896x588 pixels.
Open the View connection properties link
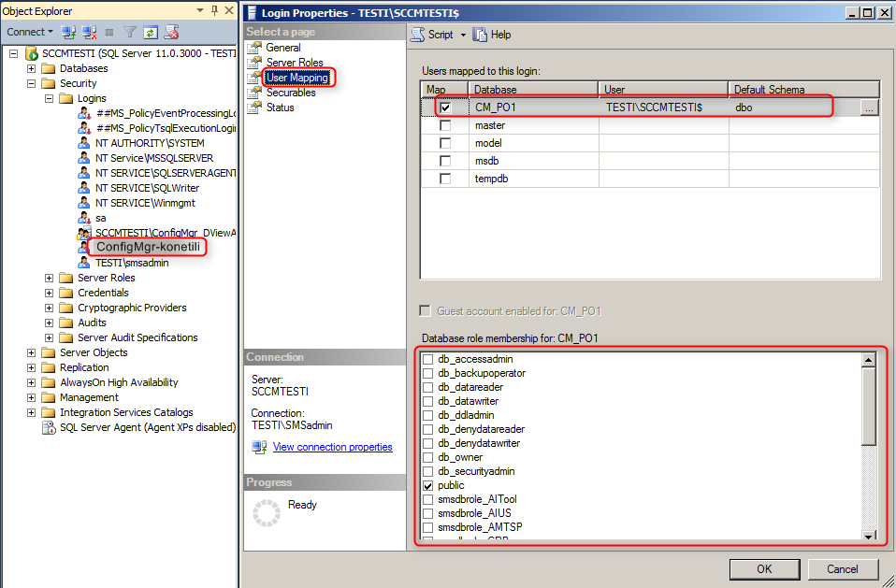tap(333, 447)
